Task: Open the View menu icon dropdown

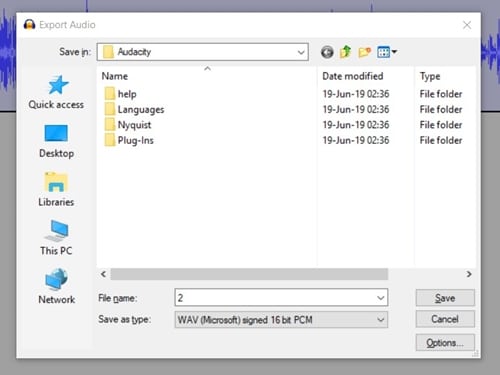Action: (x=387, y=52)
